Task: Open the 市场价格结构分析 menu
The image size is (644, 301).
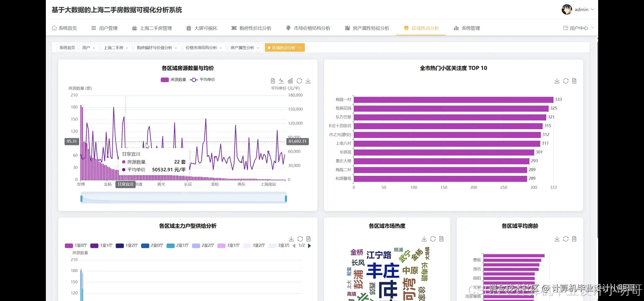Action: [308, 28]
